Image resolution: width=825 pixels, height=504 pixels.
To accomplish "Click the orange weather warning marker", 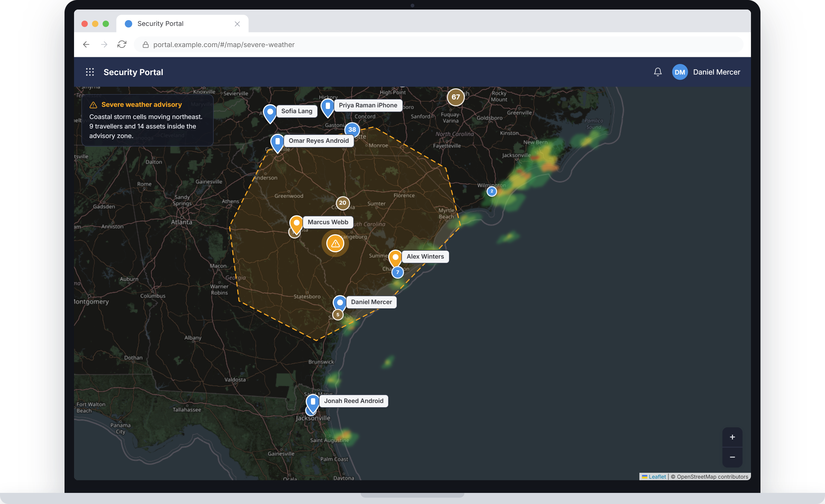I will (x=335, y=244).
